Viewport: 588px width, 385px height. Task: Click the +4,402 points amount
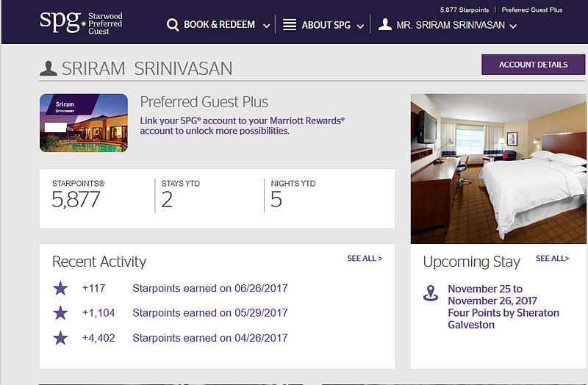tap(98, 338)
